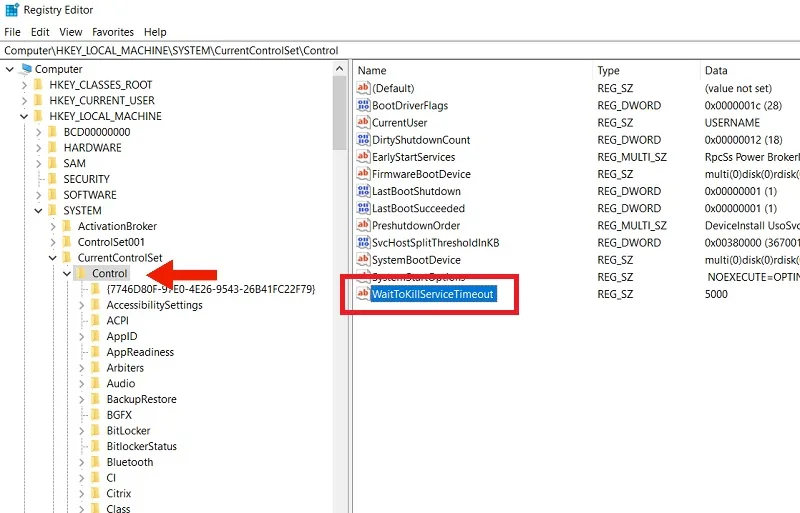Select the WaitToKillServiceTimeout string icon
Image resolution: width=800 pixels, height=513 pixels.
pyautogui.click(x=363, y=294)
